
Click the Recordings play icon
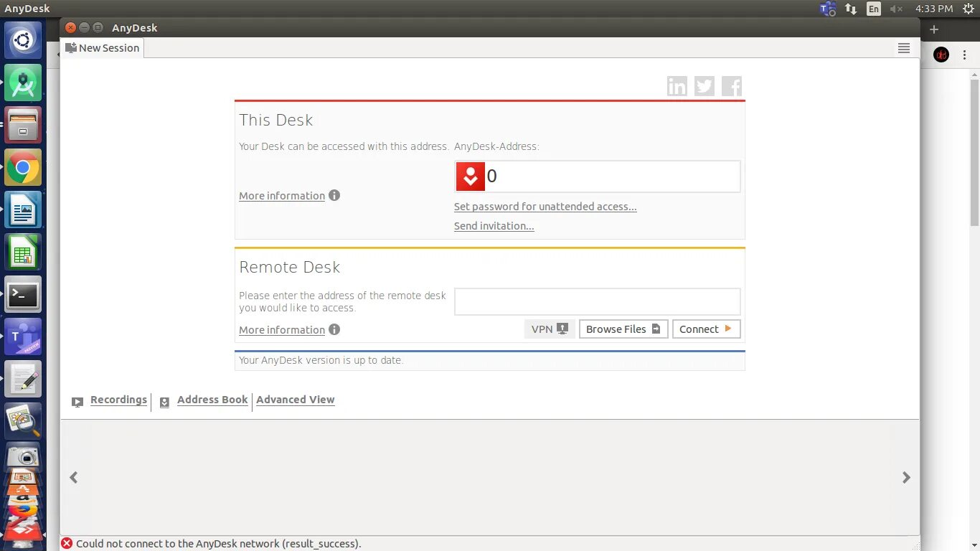point(77,402)
